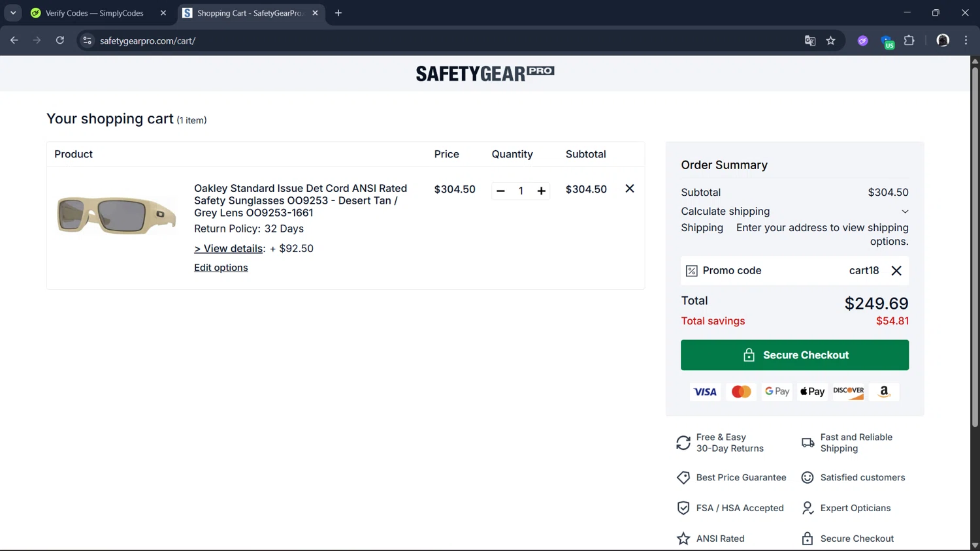980x551 pixels.
Task: Go forward in browser history
Action: pyautogui.click(x=37, y=40)
